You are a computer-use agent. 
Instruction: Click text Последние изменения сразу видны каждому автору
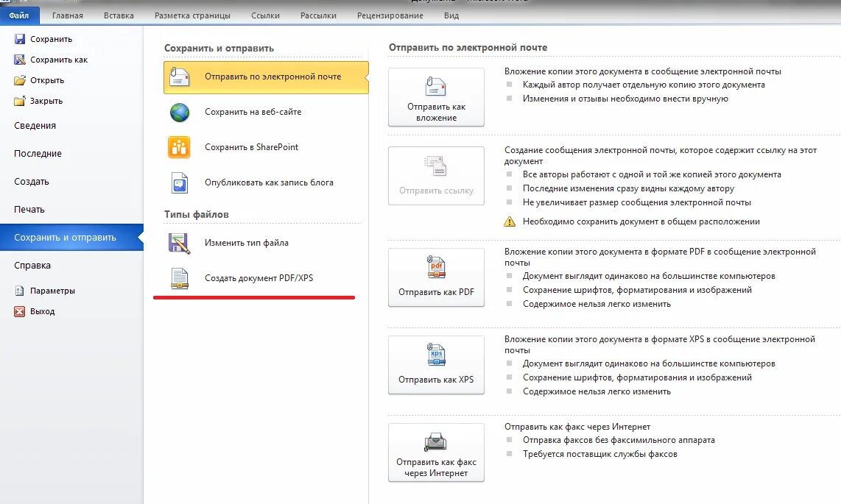628,188
